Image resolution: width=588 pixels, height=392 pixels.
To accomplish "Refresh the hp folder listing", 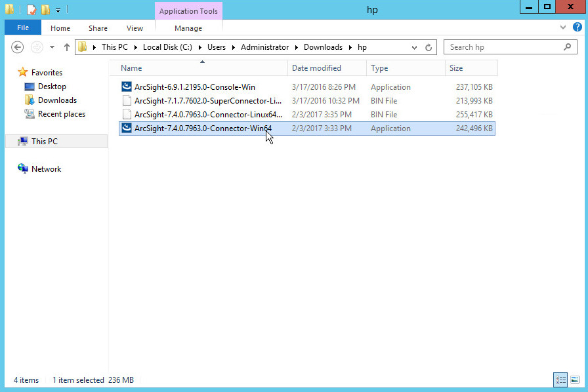I will pyautogui.click(x=429, y=47).
